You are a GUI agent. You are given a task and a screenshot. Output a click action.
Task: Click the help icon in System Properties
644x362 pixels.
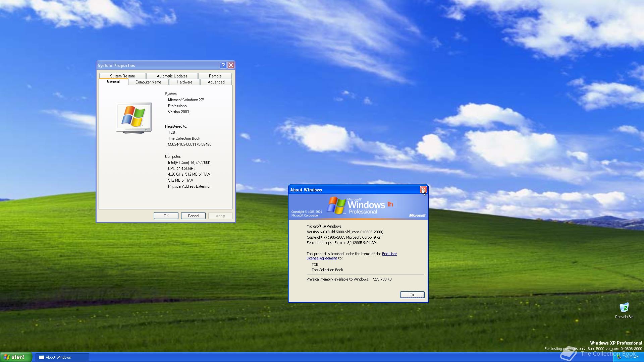click(223, 65)
